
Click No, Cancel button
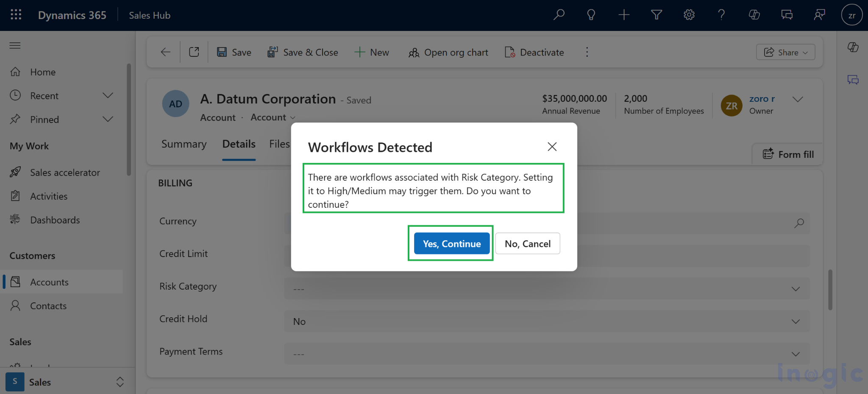[528, 243]
